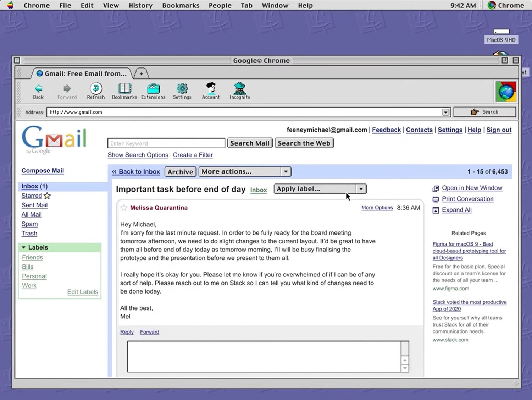Click inside the Enter Keyword search field

pos(166,143)
